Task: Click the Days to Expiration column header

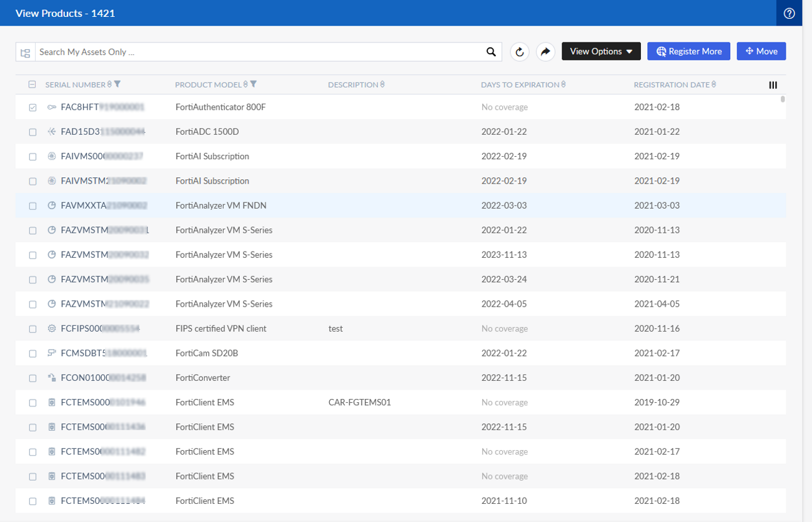Action: click(x=520, y=84)
